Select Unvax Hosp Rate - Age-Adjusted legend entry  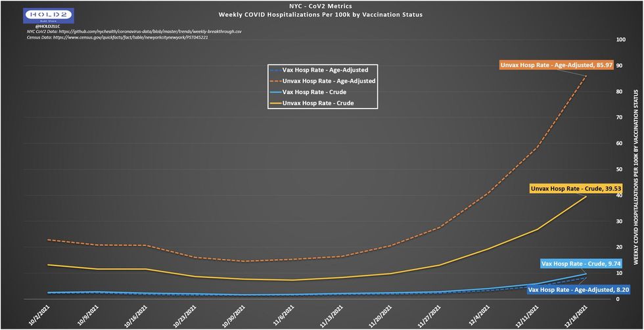(322, 81)
